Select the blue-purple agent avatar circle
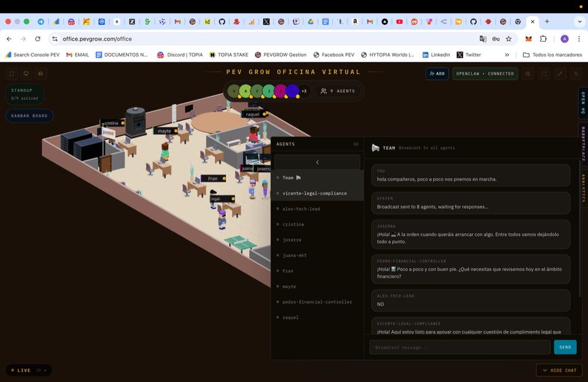Viewport: 588px width, 382px height. pyautogui.click(x=292, y=91)
